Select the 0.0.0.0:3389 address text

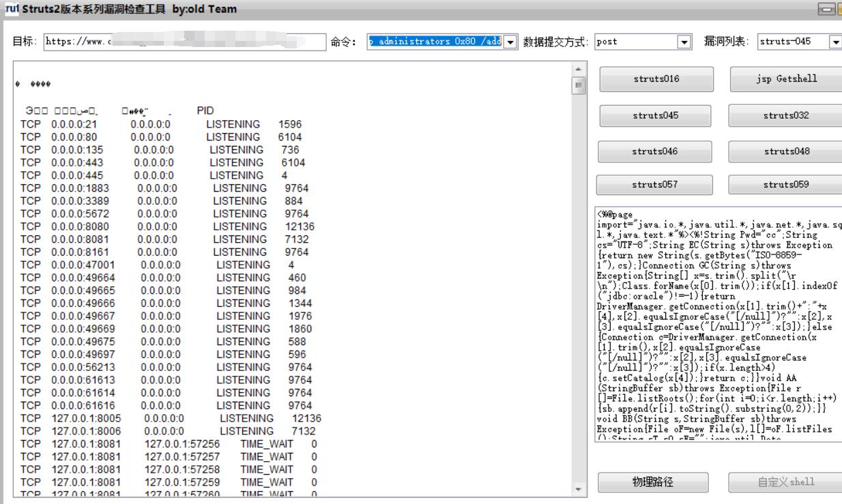coord(80,201)
